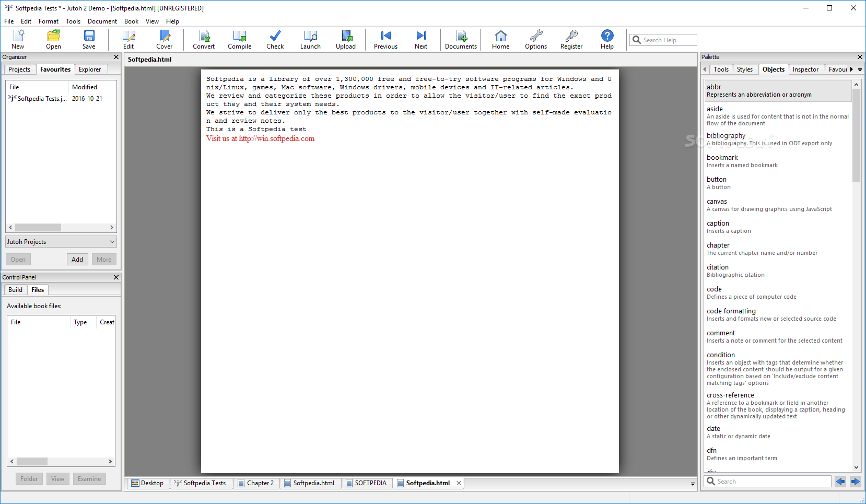This screenshot has width=866, height=504.
Task: Click the Help question mark icon
Action: coord(607,40)
